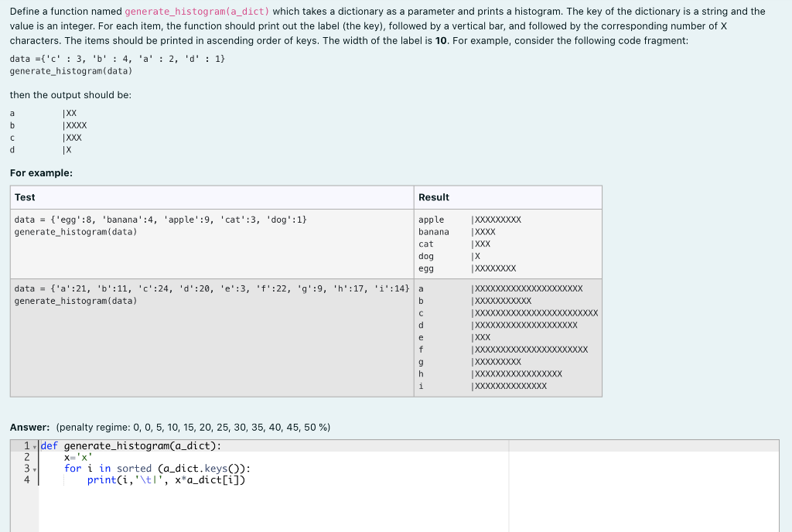Viewport: 792px width, 532px height.
Task: Click the fold triangle next to def statement
Action: click(x=35, y=445)
